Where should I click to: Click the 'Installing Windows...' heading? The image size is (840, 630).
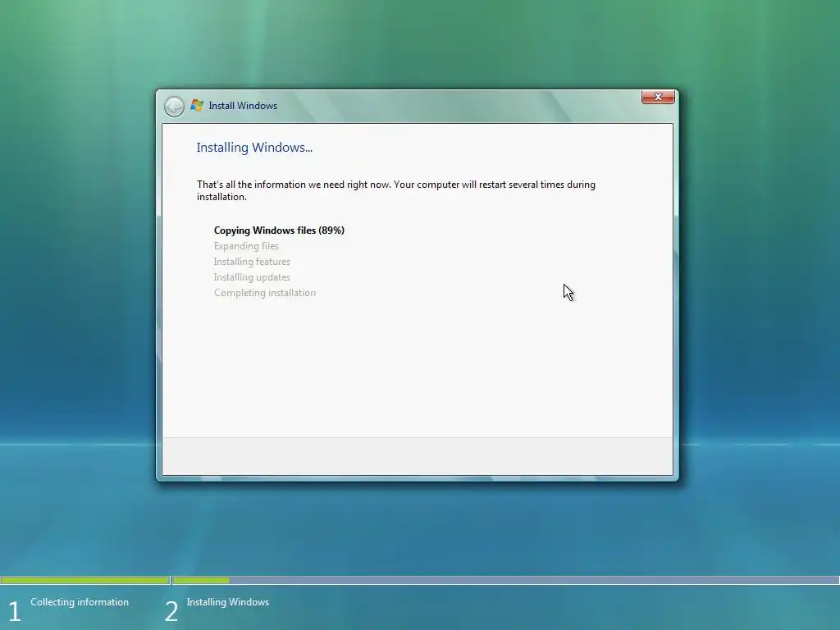pyautogui.click(x=254, y=148)
